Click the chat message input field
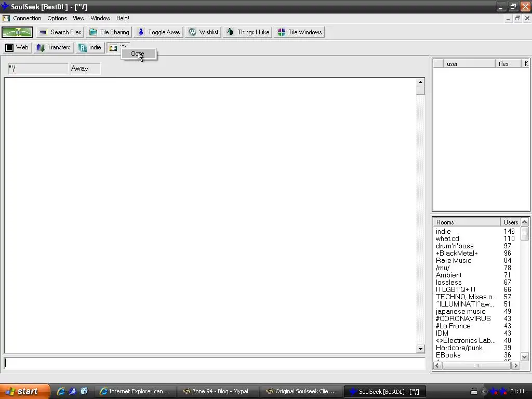The width and height of the screenshot is (532, 399). 215,363
